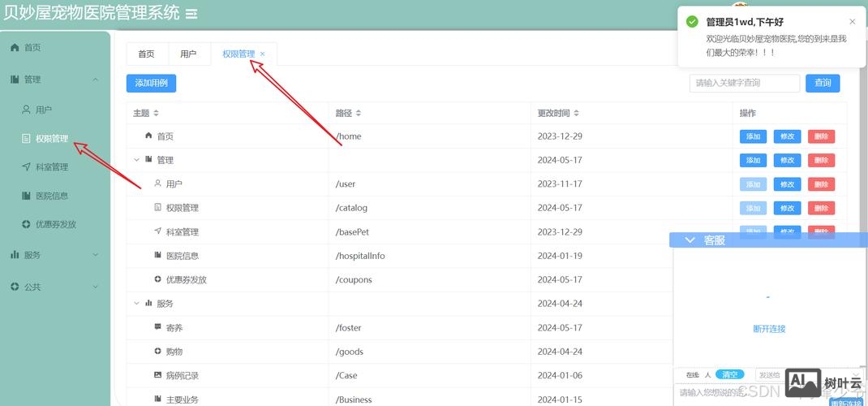Screen dimensions: 868x406
Task: Expand the 公共 sidebar submenu
Action: pyautogui.click(x=96, y=287)
